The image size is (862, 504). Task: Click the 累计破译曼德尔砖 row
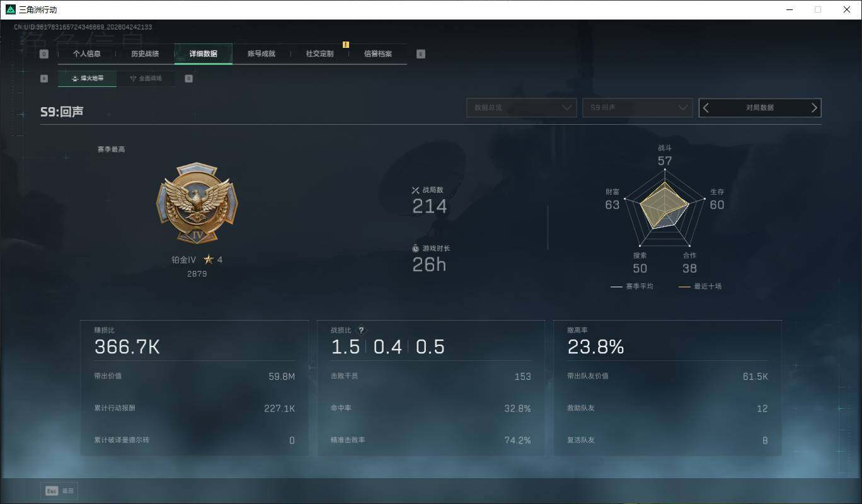tap(194, 440)
